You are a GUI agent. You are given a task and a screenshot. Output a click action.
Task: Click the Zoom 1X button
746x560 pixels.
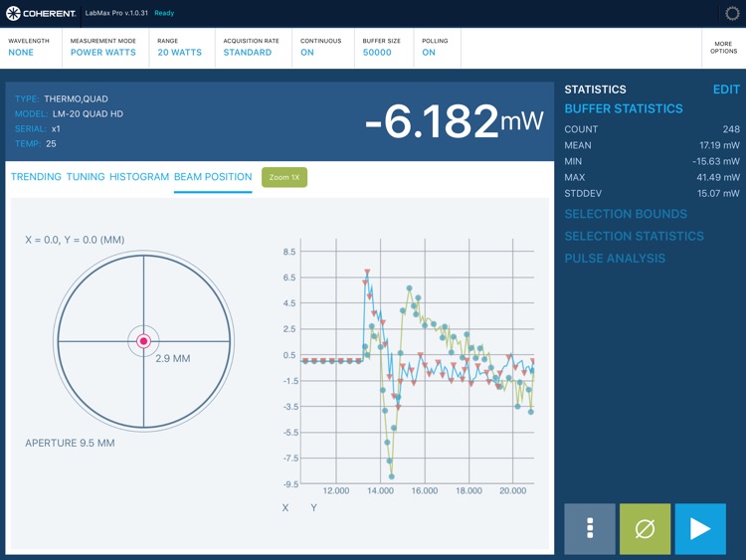coord(284,177)
